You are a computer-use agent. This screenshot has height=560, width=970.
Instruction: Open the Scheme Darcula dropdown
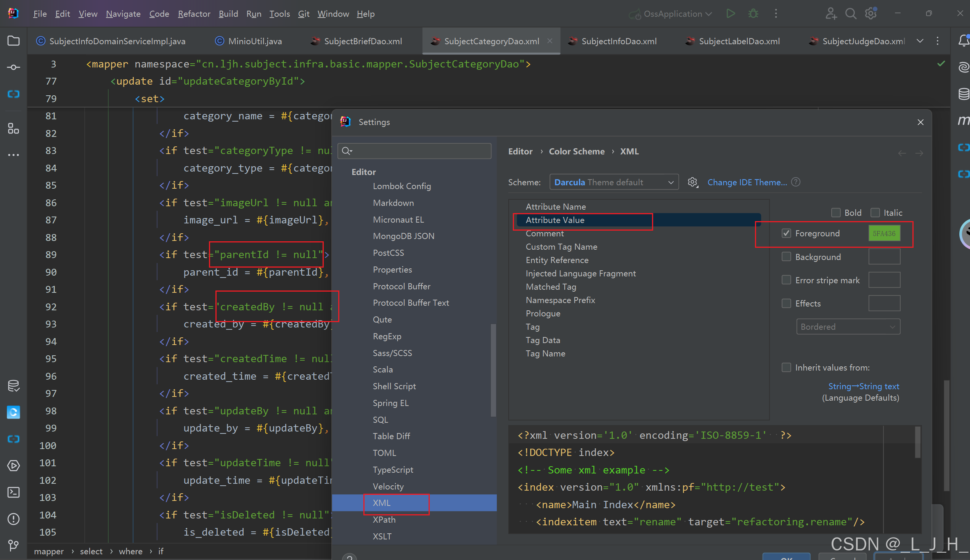pos(614,182)
